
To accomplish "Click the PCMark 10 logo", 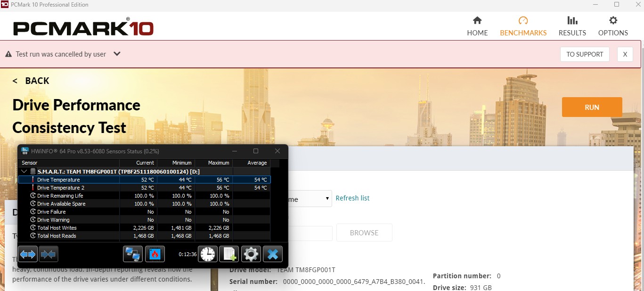I will tap(83, 28).
